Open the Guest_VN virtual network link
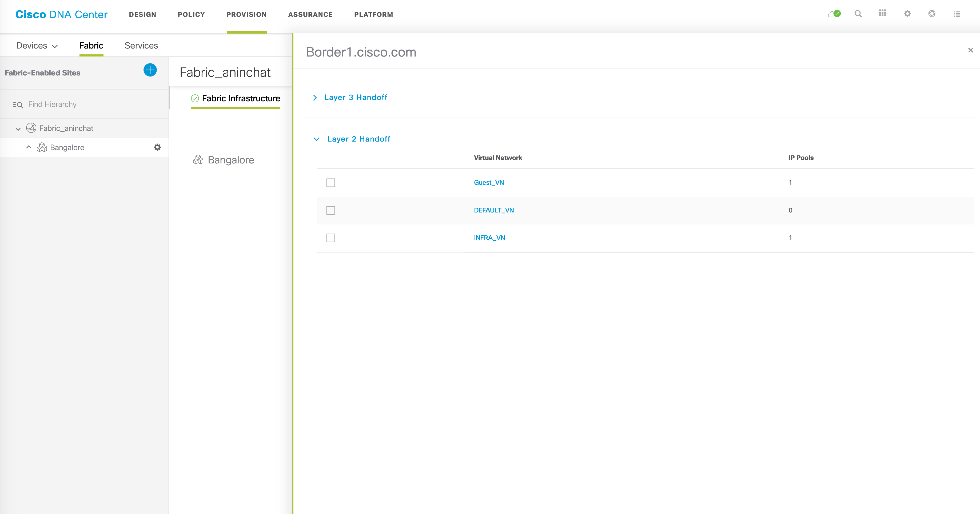The height and width of the screenshot is (514, 980). click(489, 182)
